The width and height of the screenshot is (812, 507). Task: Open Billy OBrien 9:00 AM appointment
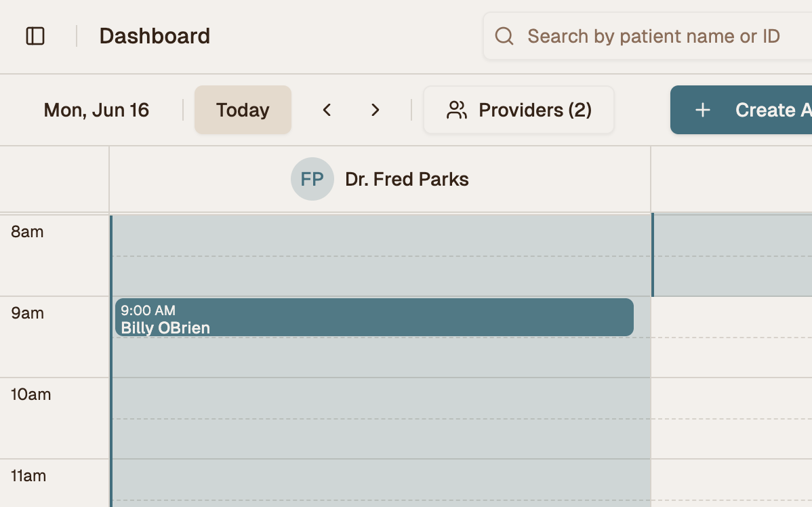point(374,317)
